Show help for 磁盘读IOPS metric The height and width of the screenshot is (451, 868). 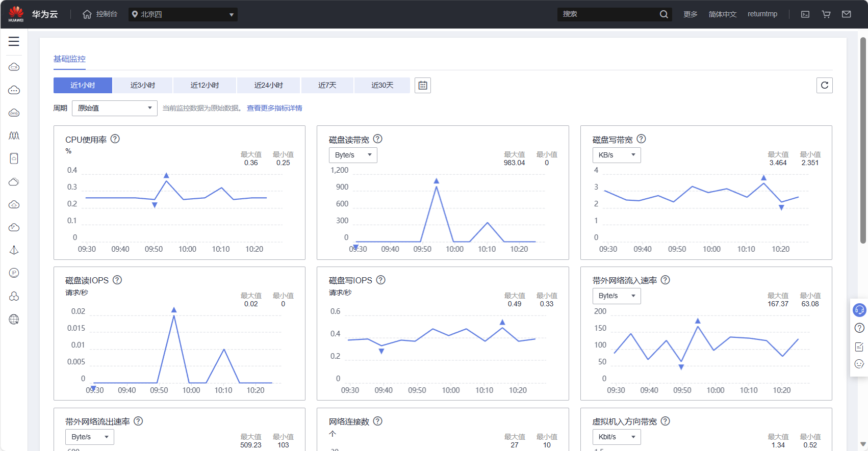coord(117,280)
